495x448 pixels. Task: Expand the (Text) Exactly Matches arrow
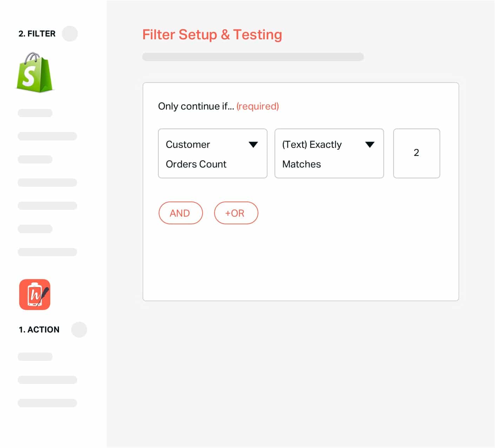click(x=370, y=145)
